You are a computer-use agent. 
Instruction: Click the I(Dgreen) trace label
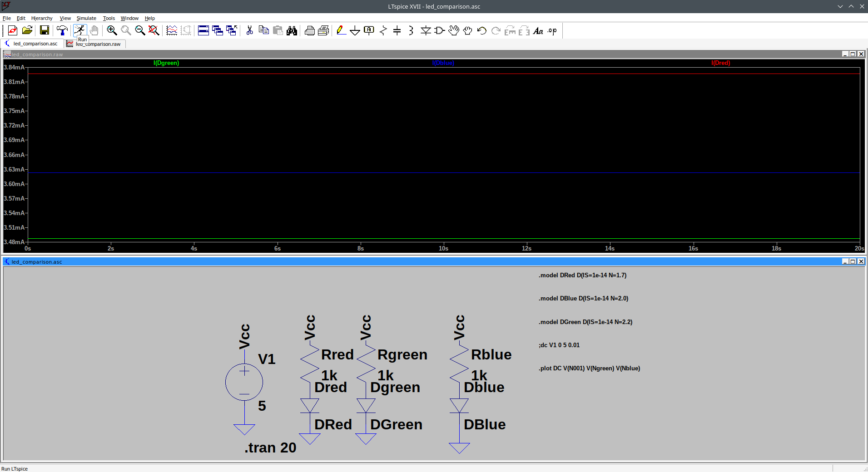pos(166,63)
